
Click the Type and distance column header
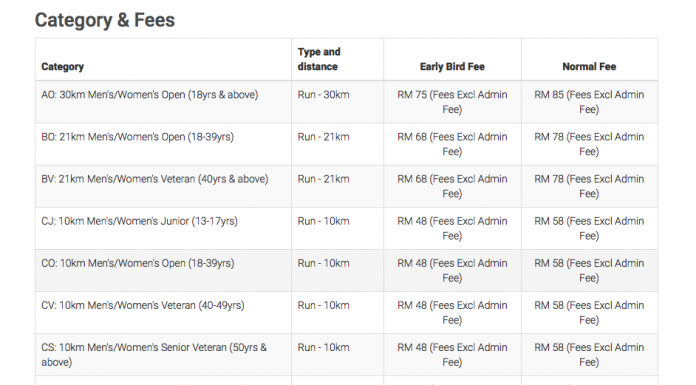pos(319,59)
